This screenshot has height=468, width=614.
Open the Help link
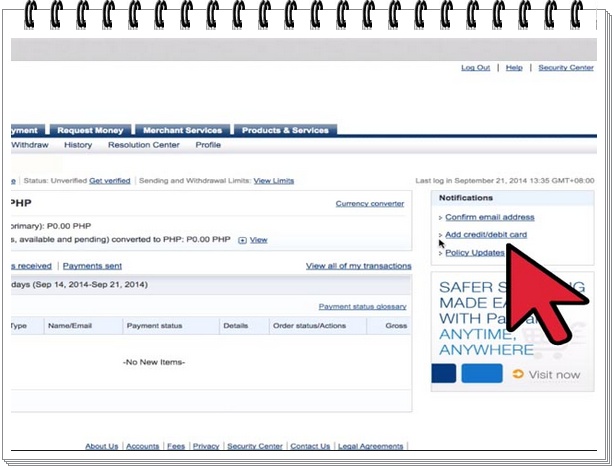click(x=514, y=68)
